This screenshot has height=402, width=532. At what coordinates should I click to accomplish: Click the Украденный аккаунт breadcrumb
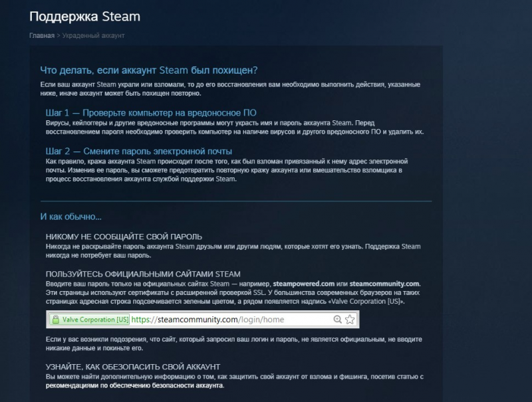pos(93,36)
